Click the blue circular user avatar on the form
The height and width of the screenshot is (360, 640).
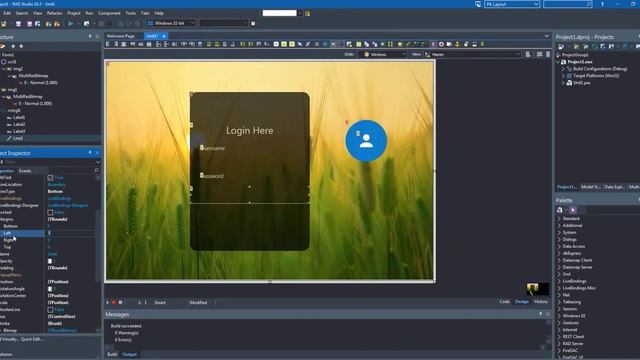click(366, 141)
